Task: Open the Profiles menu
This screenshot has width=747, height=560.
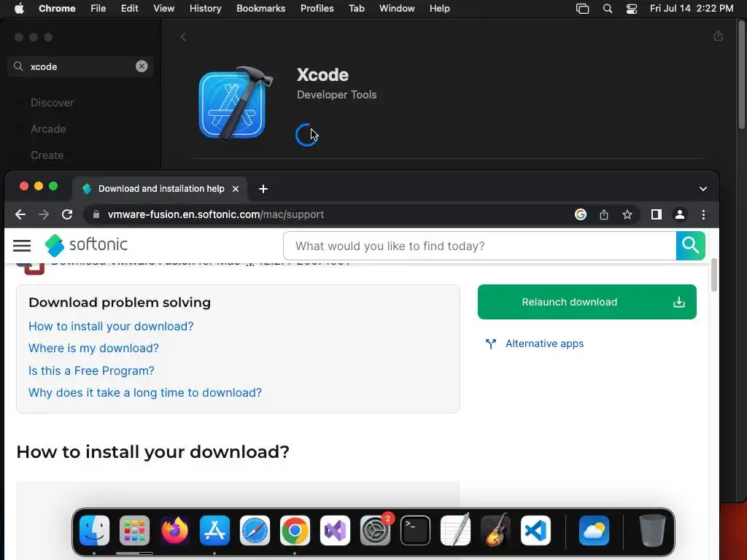Action: [x=317, y=9]
